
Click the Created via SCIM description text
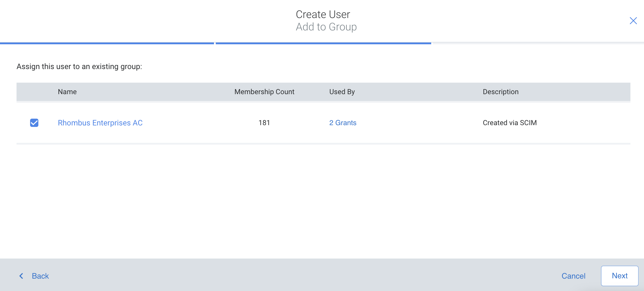pos(509,122)
